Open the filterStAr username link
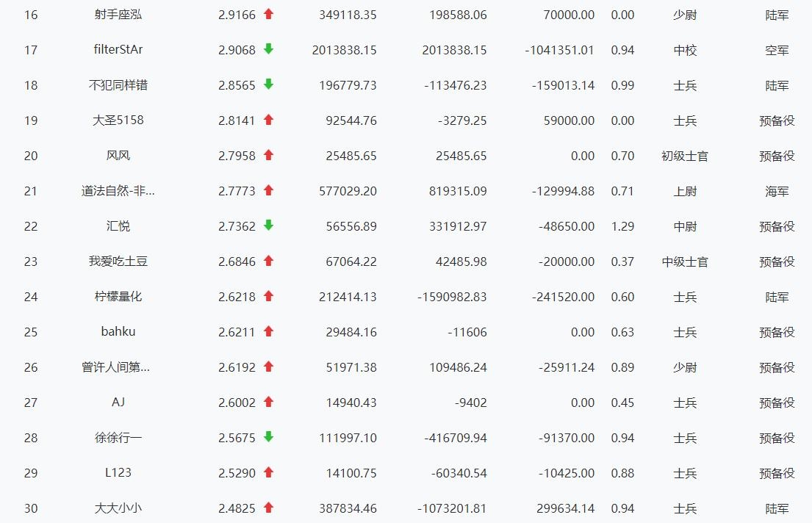This screenshot has height=523, width=812. 118,50
